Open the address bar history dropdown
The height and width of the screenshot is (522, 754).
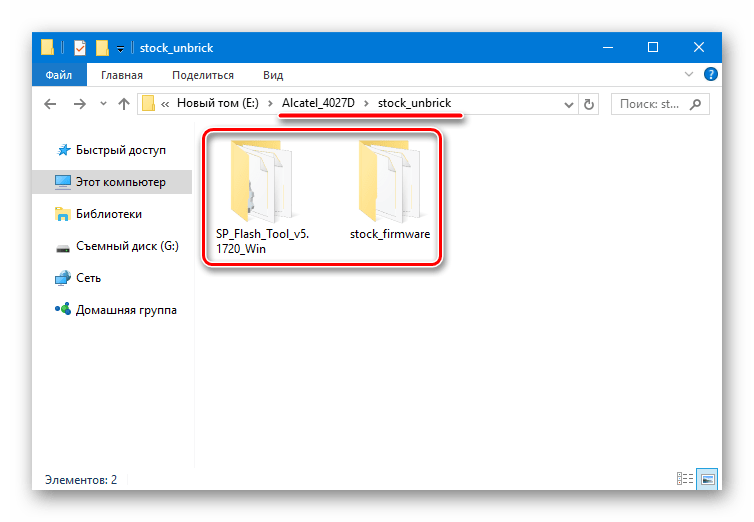tap(568, 104)
